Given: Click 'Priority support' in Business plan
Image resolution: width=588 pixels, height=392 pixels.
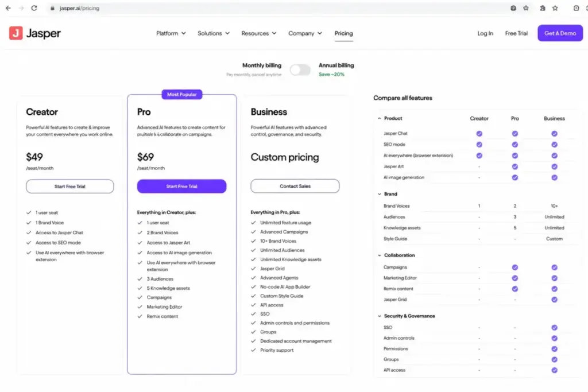Looking at the screenshot, I should coord(277,350).
